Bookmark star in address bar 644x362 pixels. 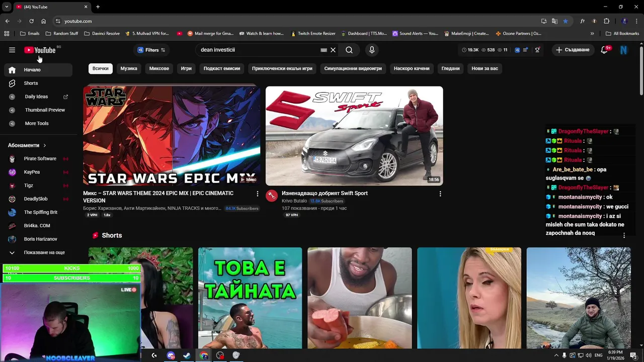click(x=566, y=21)
